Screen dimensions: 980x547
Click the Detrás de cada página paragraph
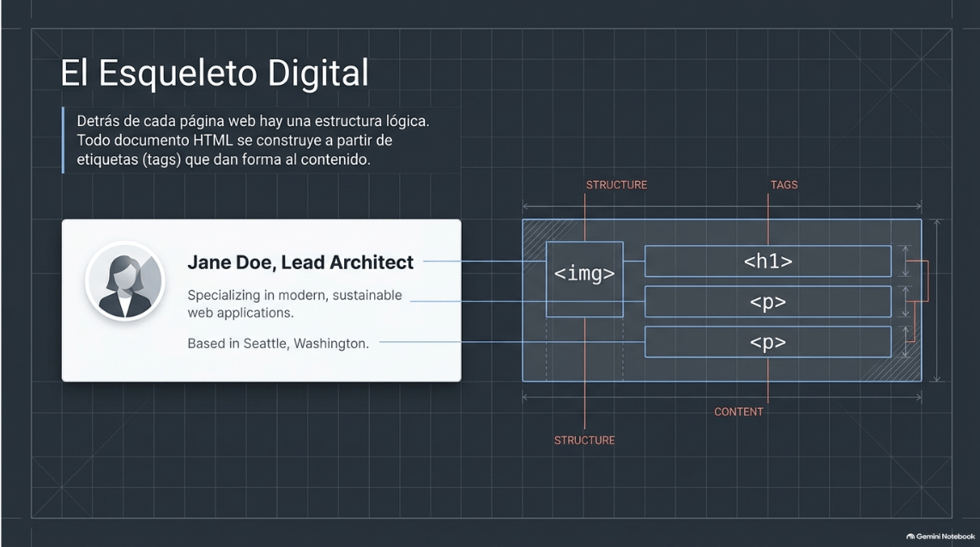[253, 140]
